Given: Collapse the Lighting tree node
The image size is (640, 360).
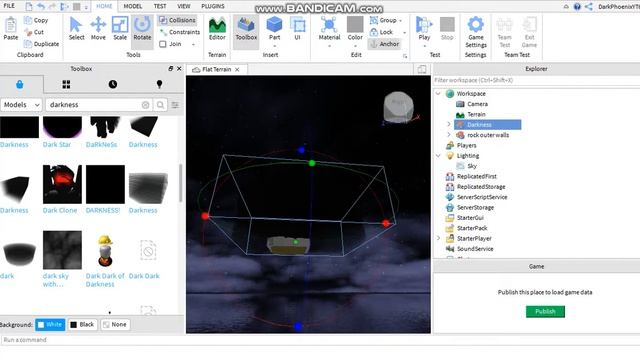Looking at the screenshot, I should coord(438,156).
